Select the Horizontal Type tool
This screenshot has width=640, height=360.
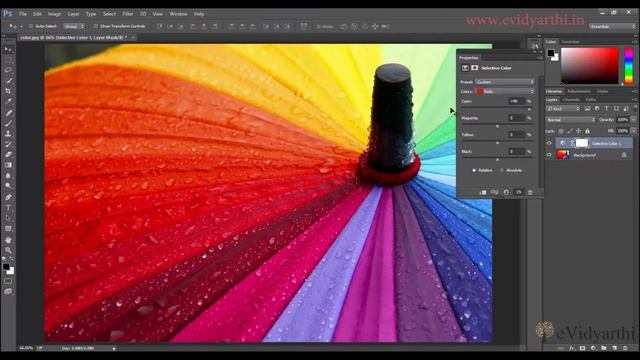pyautogui.click(x=8, y=208)
